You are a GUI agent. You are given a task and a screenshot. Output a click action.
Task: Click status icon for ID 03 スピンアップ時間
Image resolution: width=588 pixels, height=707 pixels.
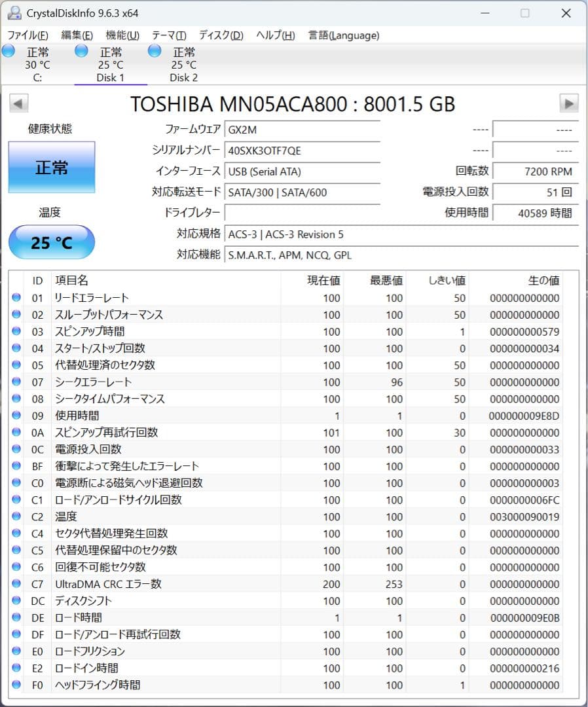pos(16,331)
